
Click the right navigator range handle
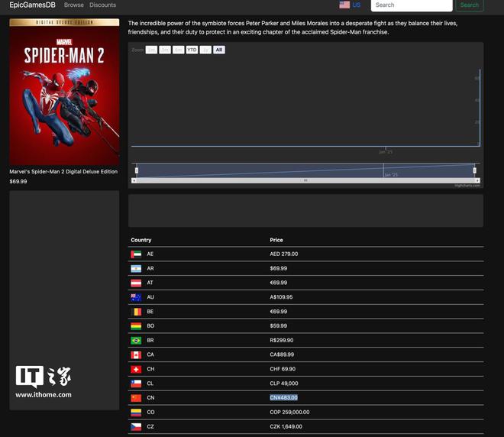[475, 170]
